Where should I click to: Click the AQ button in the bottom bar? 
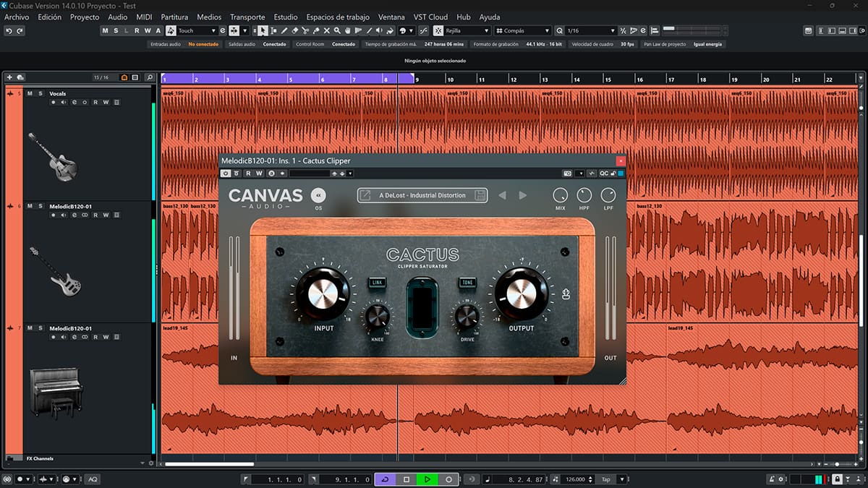[x=93, y=479]
